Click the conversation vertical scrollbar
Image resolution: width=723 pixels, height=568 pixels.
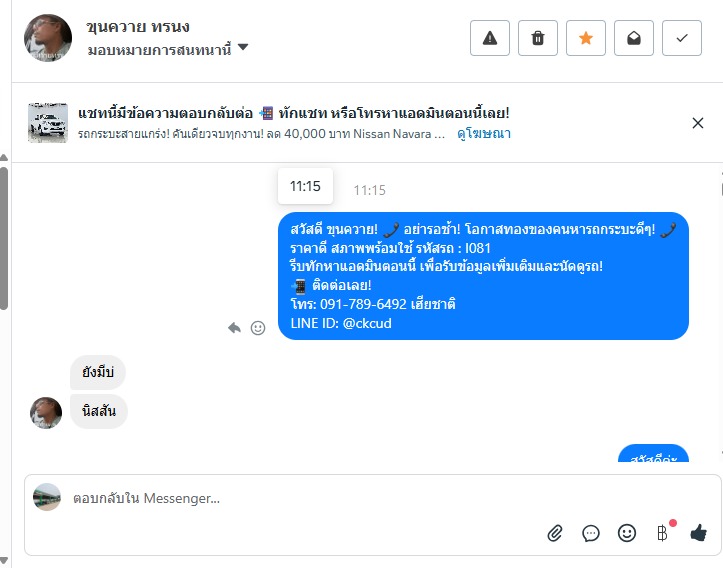(x=5, y=240)
